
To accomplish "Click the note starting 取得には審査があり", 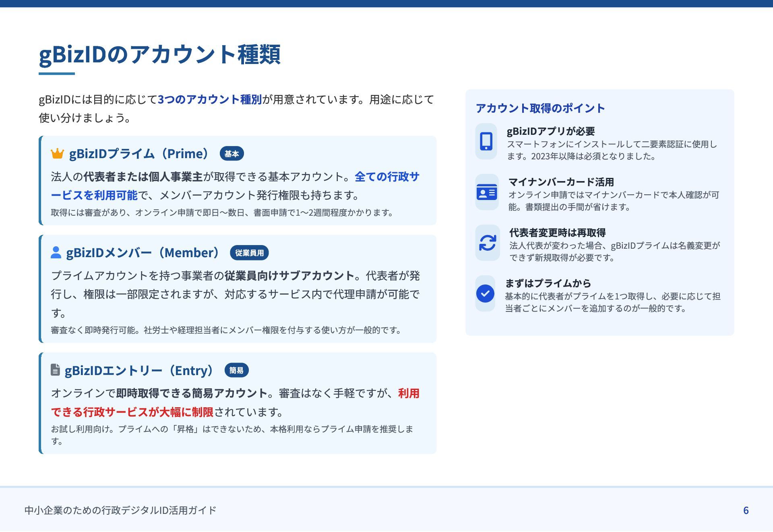I will point(222,212).
